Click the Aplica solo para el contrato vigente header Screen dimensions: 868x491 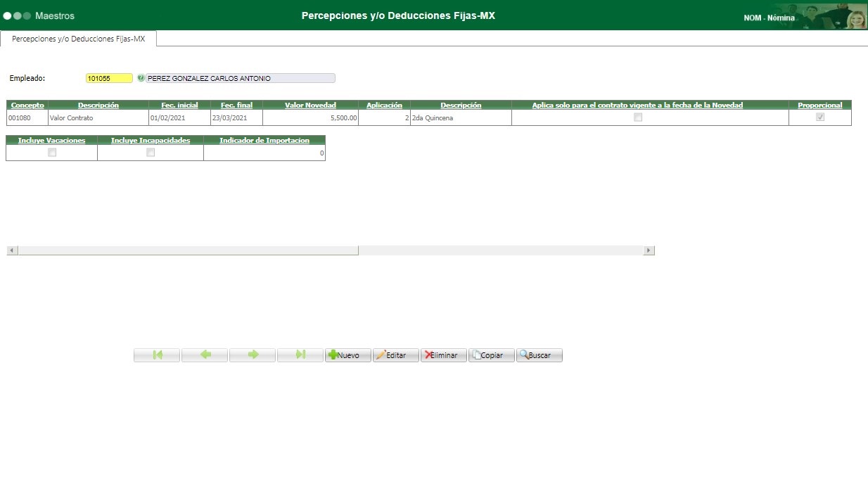tap(637, 105)
